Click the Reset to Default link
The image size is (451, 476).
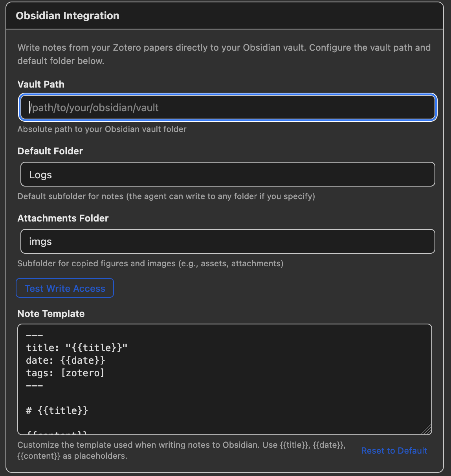pyautogui.click(x=394, y=450)
